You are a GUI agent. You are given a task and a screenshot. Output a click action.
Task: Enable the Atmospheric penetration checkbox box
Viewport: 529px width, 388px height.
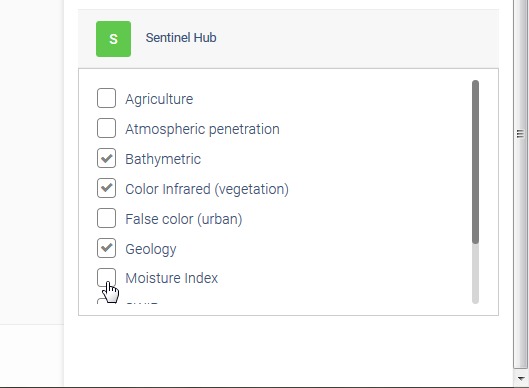(106, 128)
